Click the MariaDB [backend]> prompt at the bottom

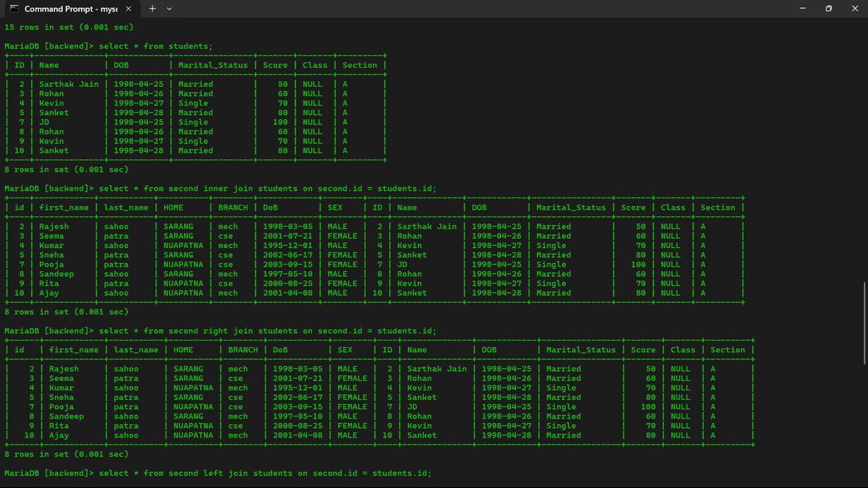(x=47, y=472)
